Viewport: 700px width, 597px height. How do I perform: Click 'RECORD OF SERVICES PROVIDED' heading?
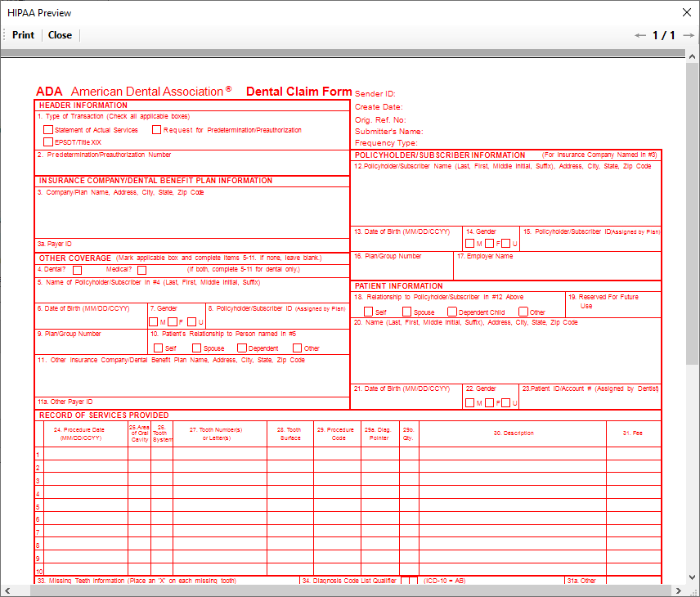(x=104, y=415)
